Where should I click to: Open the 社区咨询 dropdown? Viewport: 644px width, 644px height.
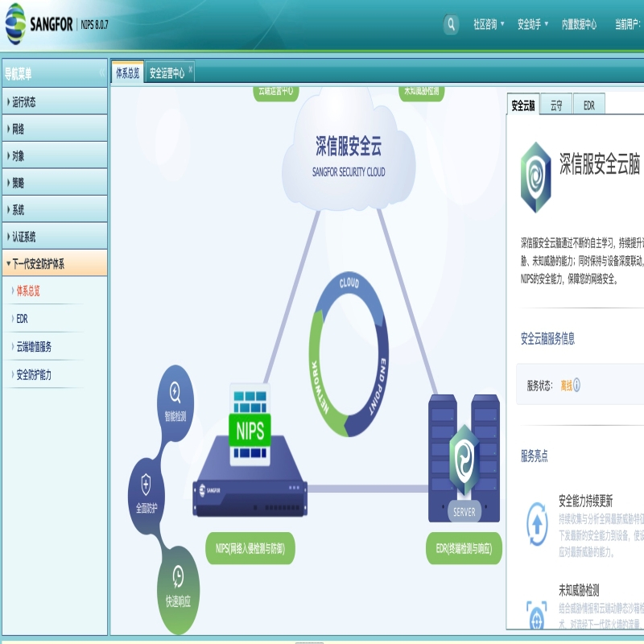(489, 24)
